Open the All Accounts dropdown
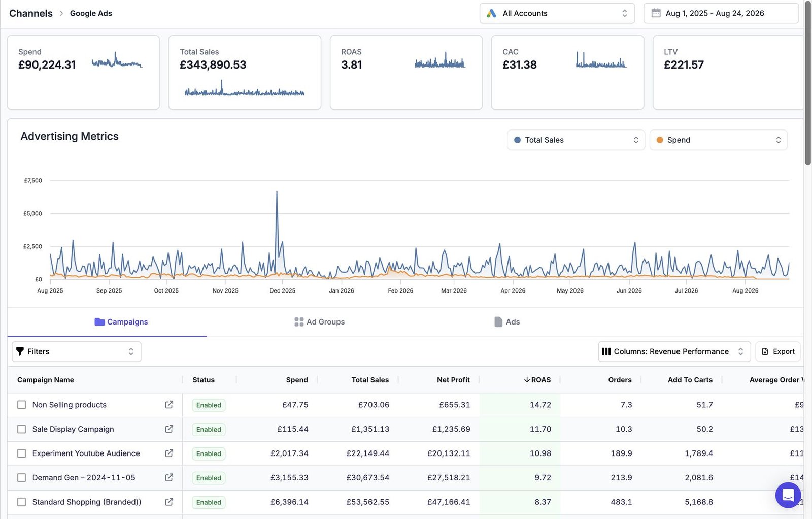The width and height of the screenshot is (812, 519). [x=557, y=13]
